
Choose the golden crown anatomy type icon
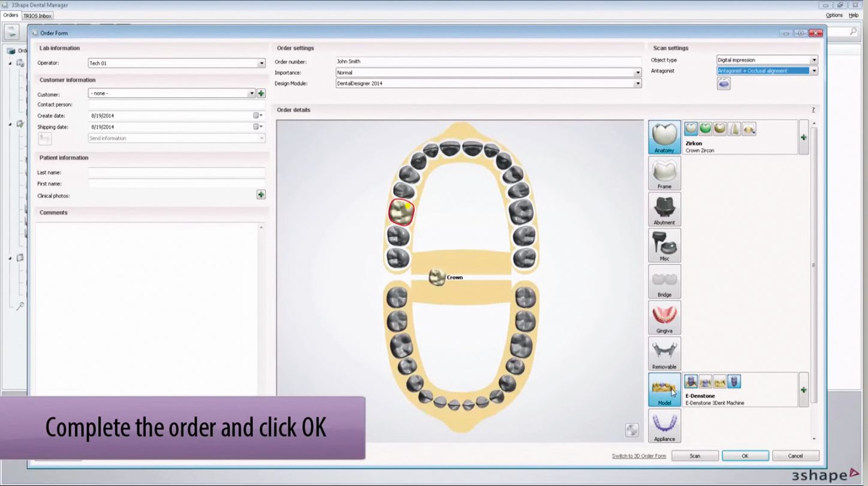[720, 128]
